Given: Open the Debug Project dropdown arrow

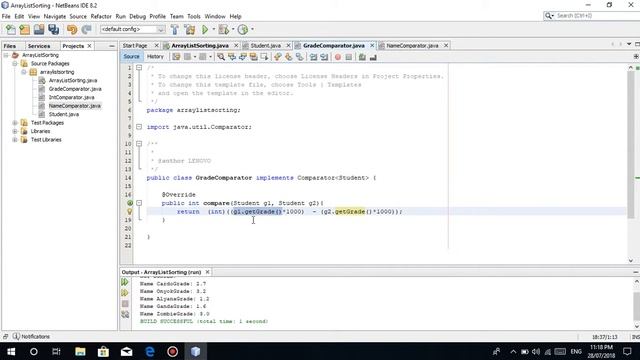Looking at the screenshot, I should click(233, 29).
